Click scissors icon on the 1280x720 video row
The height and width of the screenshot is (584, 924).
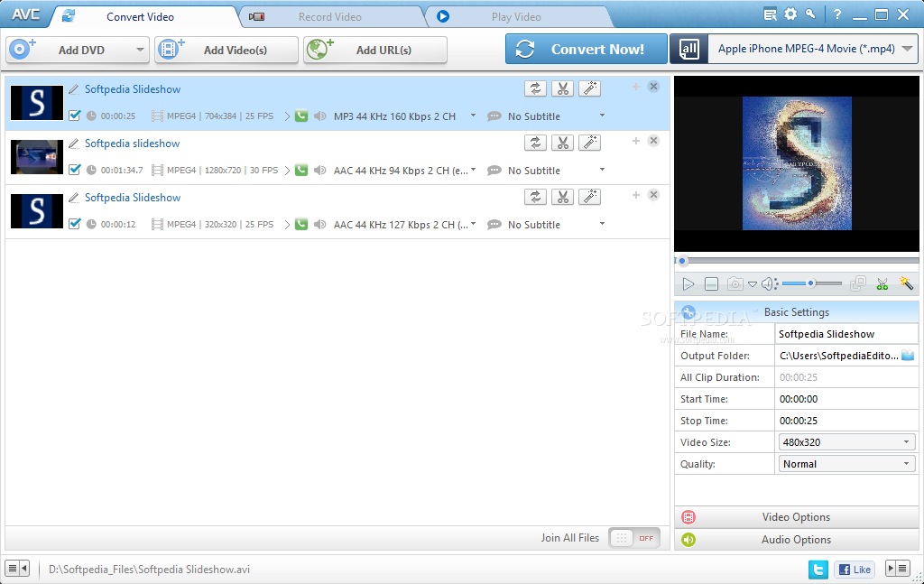[563, 143]
